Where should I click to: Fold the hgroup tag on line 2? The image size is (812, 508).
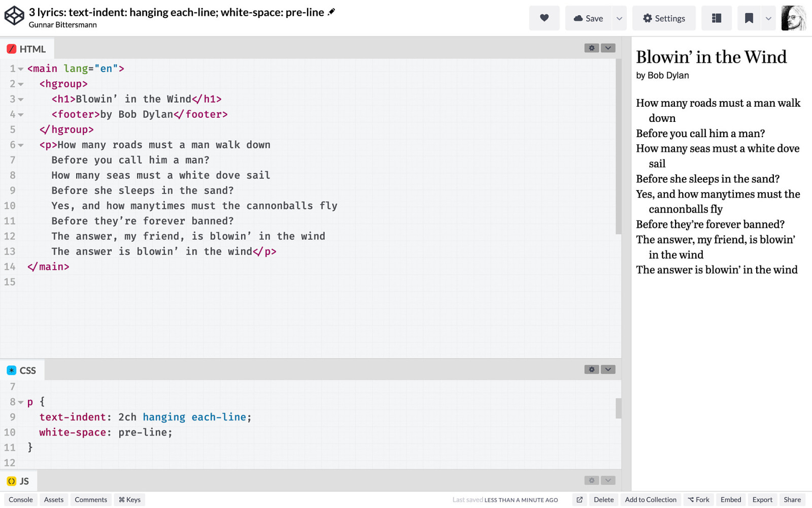(21, 84)
